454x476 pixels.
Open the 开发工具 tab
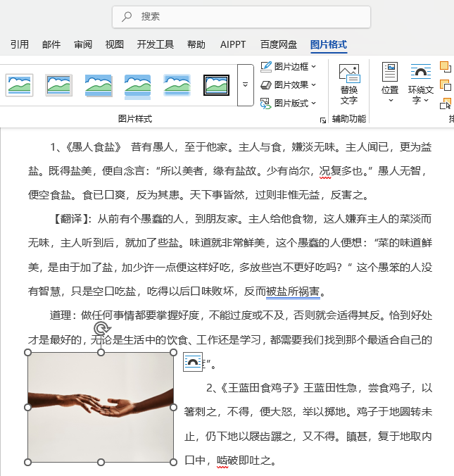(x=155, y=44)
